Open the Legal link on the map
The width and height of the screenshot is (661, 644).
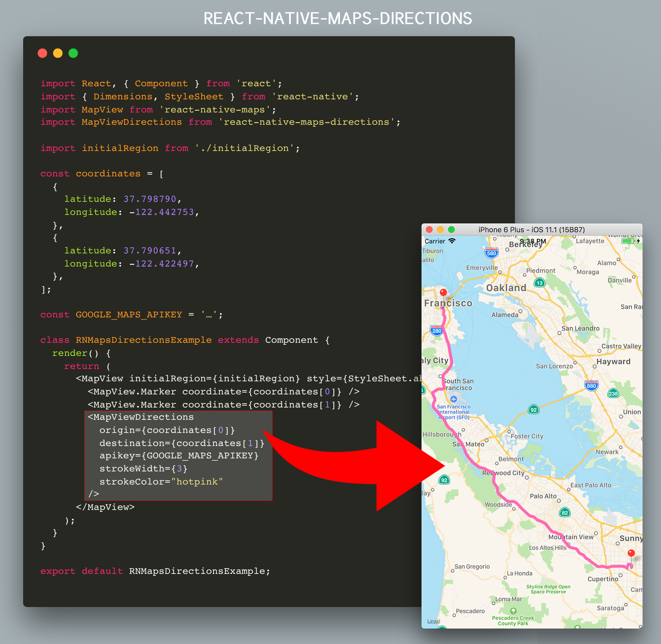[433, 621]
